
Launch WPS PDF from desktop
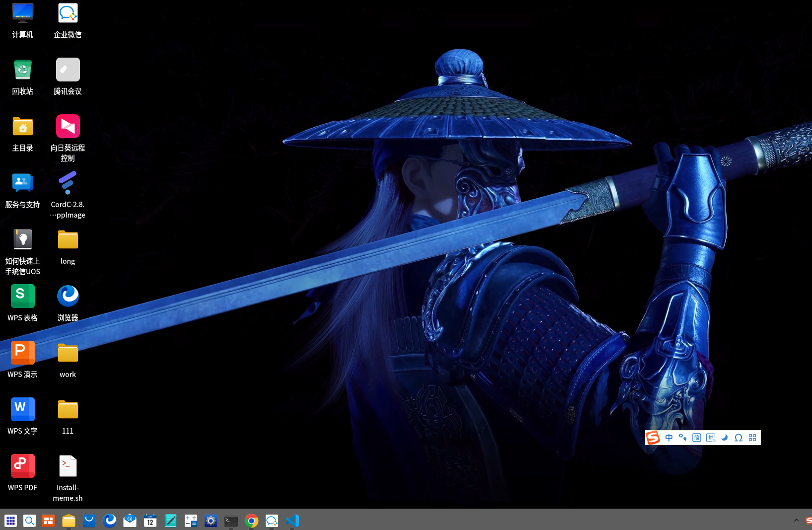click(x=22, y=473)
